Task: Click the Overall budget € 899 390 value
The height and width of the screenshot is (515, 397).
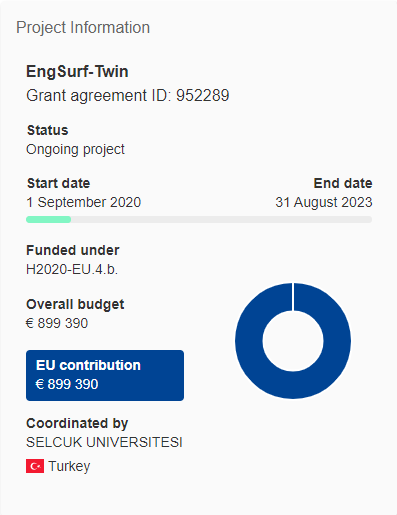Action: [x=57, y=323]
